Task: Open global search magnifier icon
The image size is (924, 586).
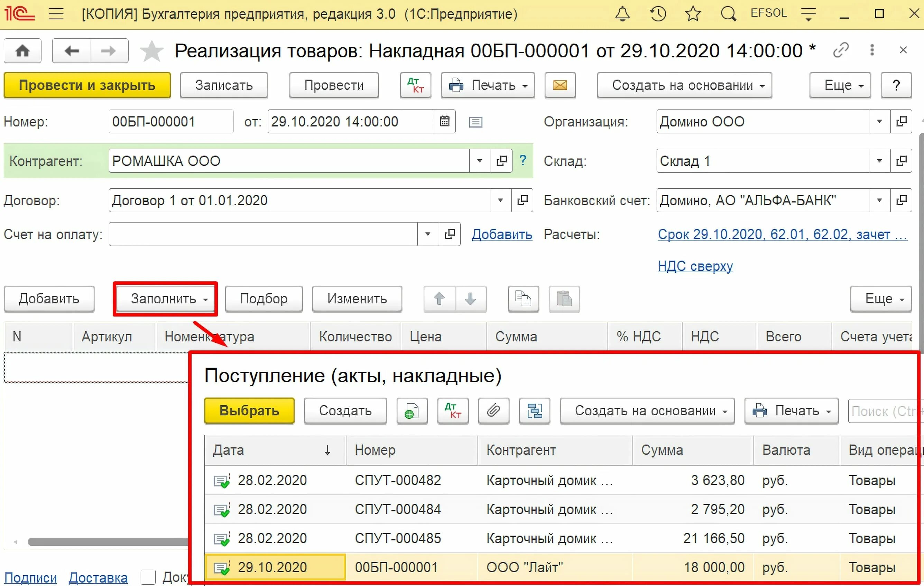Action: 728,14
